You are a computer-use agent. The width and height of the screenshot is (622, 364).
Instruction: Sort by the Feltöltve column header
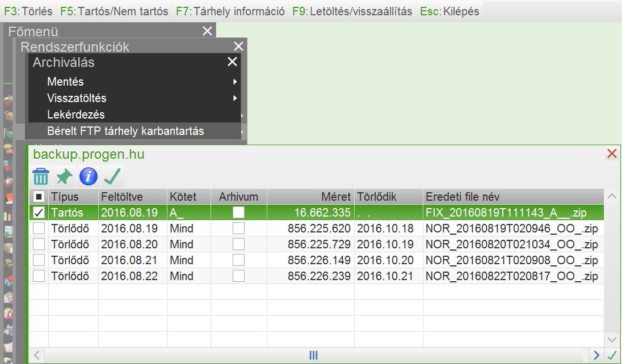[132, 197]
